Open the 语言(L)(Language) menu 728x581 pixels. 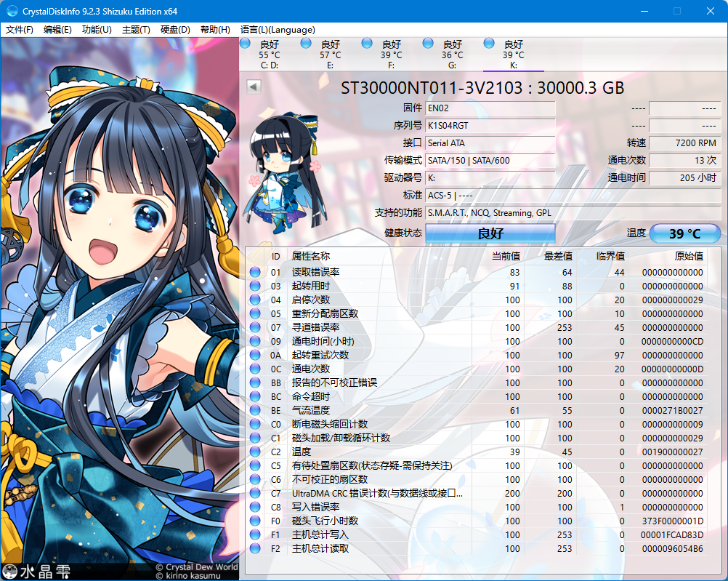pos(278,30)
